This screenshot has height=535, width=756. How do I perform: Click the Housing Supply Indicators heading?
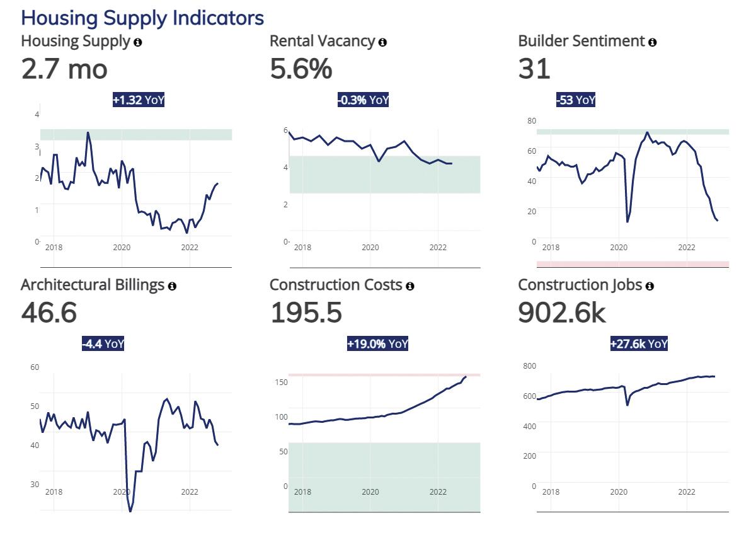(142, 17)
